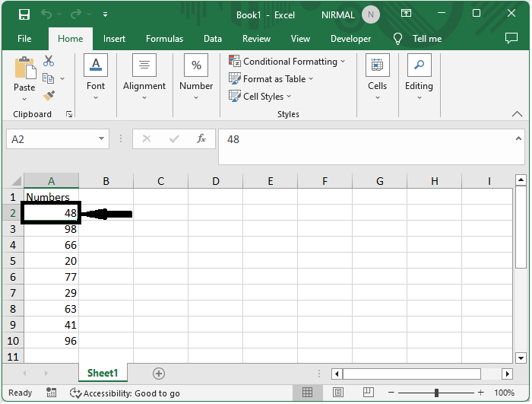The image size is (532, 404).
Task: Click the Cut scissors icon
Action: point(49,61)
